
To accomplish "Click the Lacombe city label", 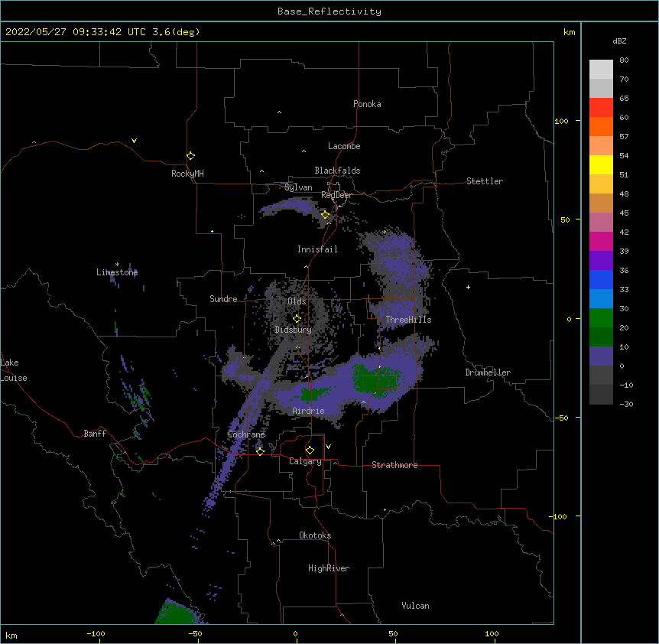I will click(x=344, y=146).
